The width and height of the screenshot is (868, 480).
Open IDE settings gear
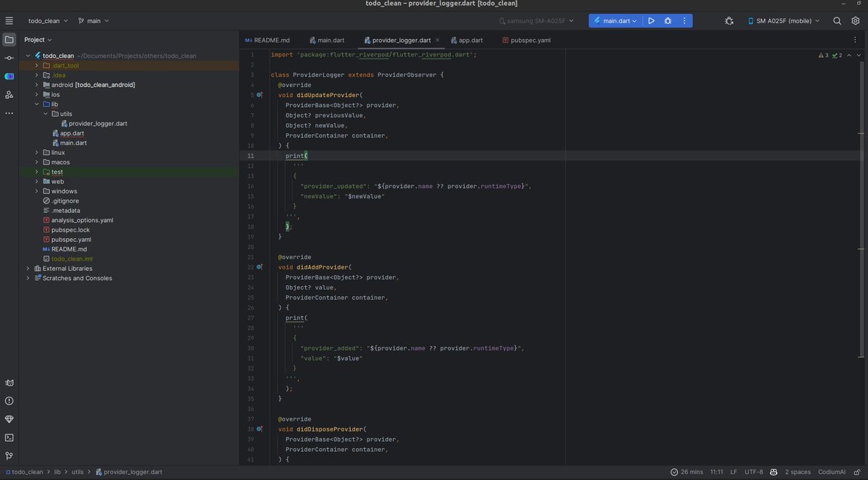pyautogui.click(x=856, y=21)
